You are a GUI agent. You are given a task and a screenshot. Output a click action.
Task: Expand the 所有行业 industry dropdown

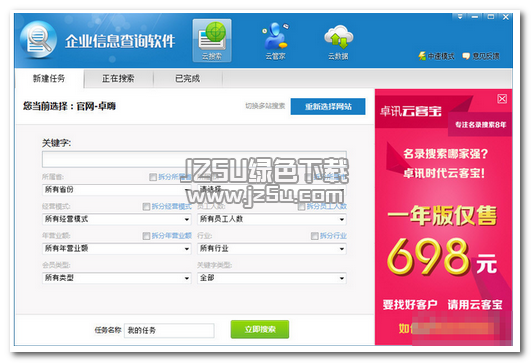coord(272,249)
